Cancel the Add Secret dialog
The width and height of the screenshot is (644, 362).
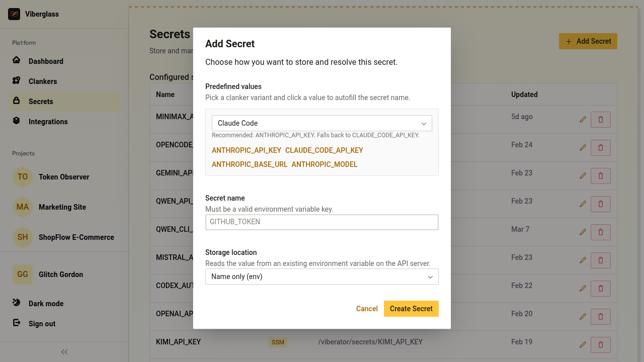pos(367,309)
